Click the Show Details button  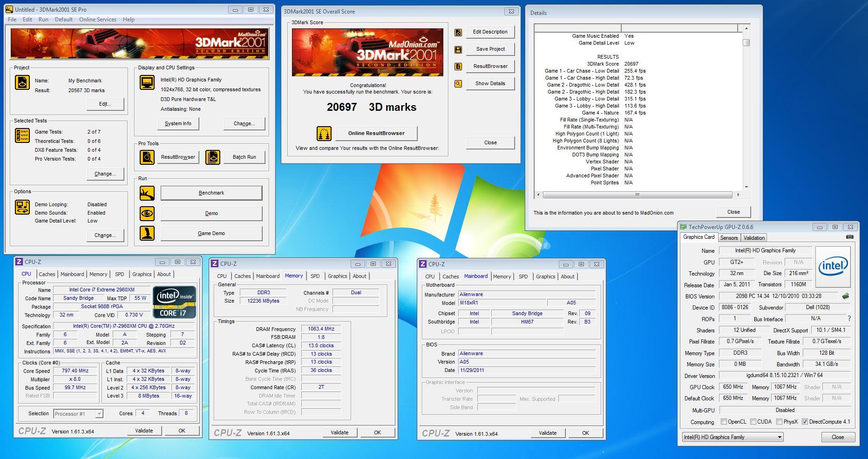click(x=490, y=84)
